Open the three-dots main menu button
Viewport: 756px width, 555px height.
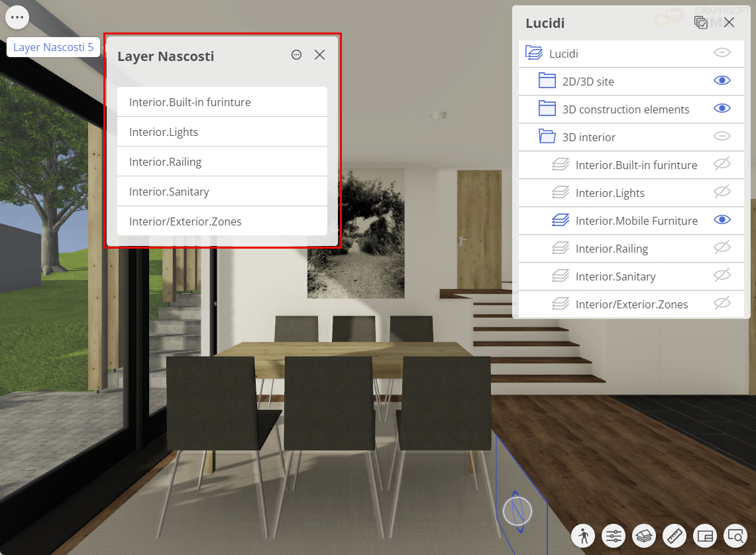coord(17,17)
